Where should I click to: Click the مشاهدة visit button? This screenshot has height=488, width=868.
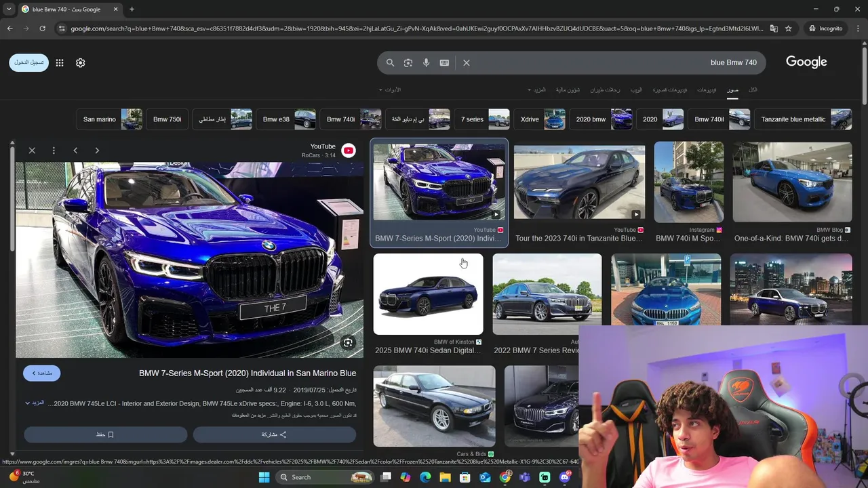tap(41, 373)
